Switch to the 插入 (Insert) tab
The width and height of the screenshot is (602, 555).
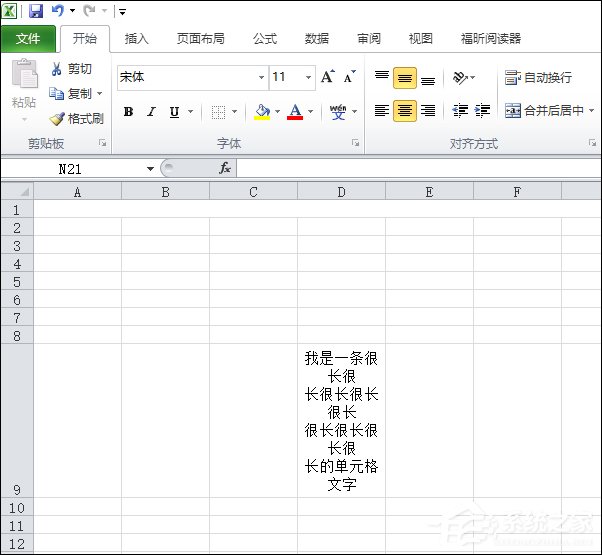click(x=136, y=39)
